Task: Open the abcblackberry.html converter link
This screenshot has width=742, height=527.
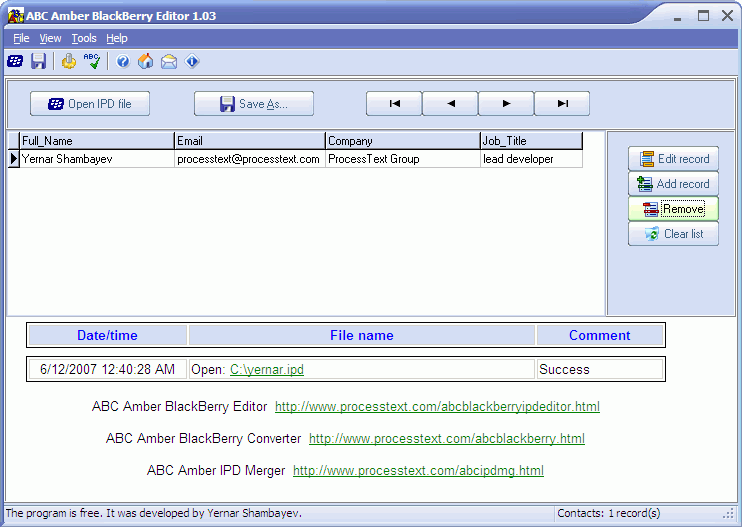Action: point(447,439)
